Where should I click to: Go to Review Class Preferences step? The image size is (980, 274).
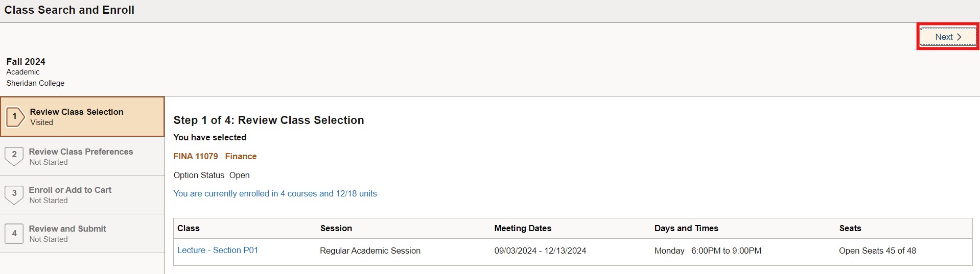81,152
